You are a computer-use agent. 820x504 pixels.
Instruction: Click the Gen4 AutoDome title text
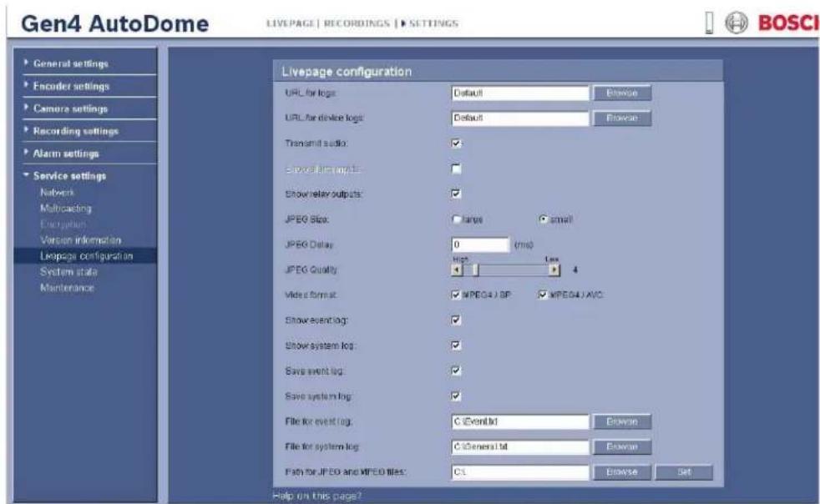pos(115,23)
